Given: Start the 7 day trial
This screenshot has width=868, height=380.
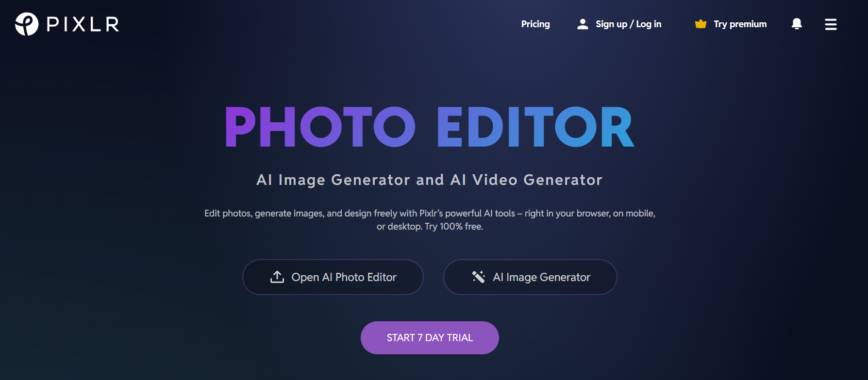Looking at the screenshot, I should 430,338.
